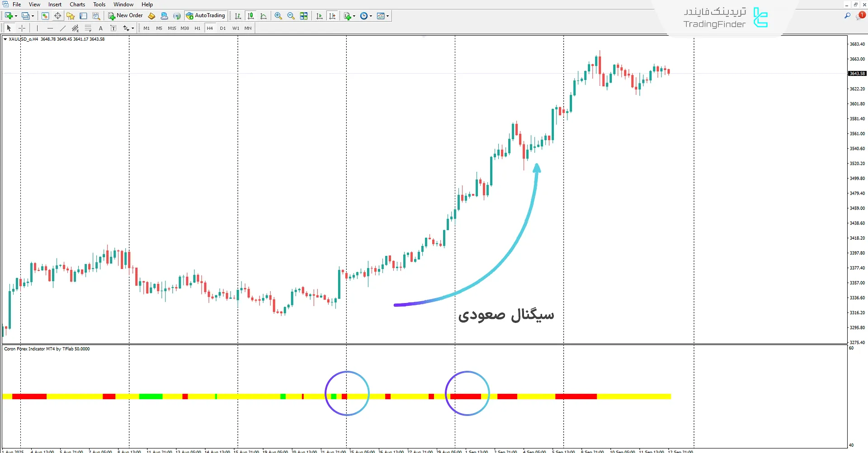Toggle chart auto scroll
Screen dimensions: 868x453
click(x=320, y=16)
